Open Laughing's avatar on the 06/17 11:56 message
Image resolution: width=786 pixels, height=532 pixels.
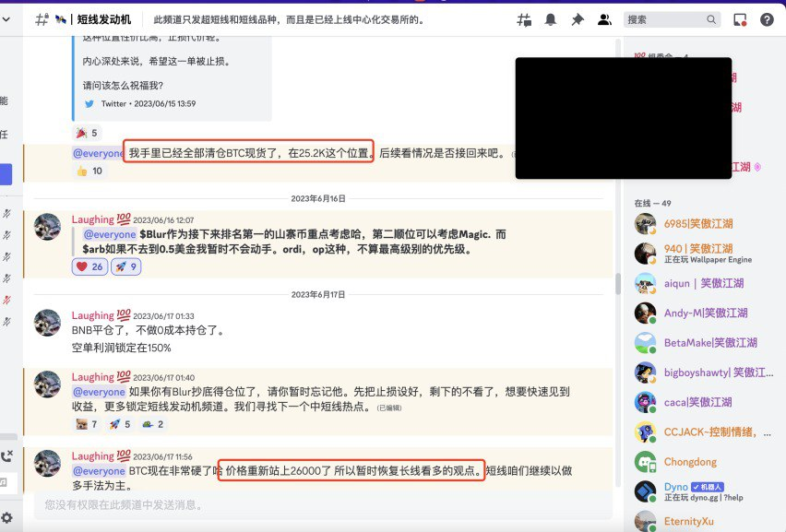pyautogui.click(x=48, y=464)
